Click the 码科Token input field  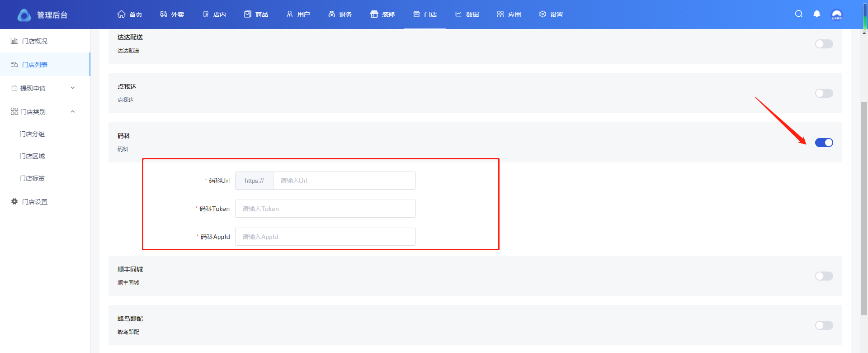pyautogui.click(x=325, y=209)
